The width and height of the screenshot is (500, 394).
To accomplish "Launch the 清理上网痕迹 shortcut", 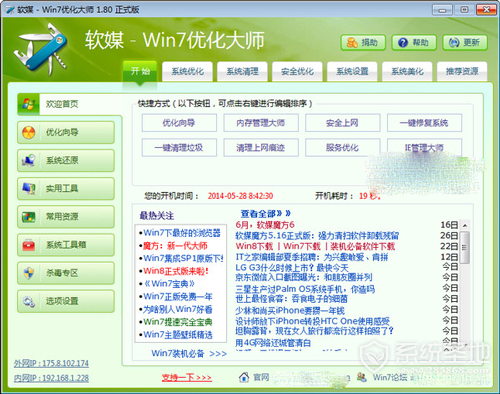I will [261, 147].
